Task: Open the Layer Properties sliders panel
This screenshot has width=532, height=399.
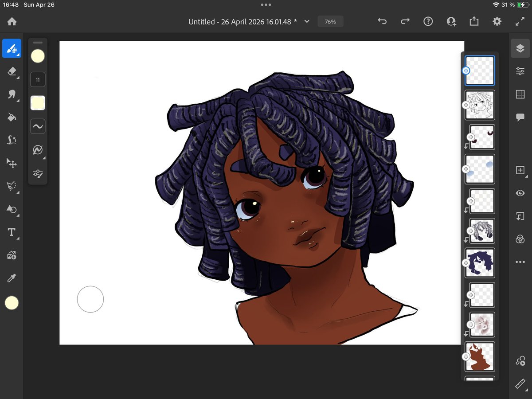Action: point(520,71)
